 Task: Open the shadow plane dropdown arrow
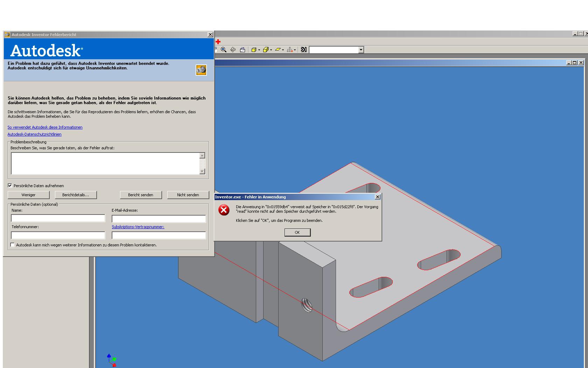click(283, 50)
